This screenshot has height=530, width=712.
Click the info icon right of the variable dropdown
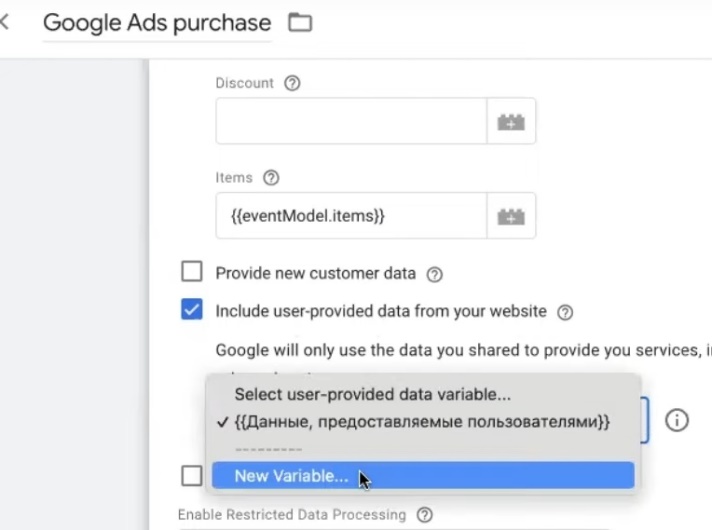(x=677, y=420)
